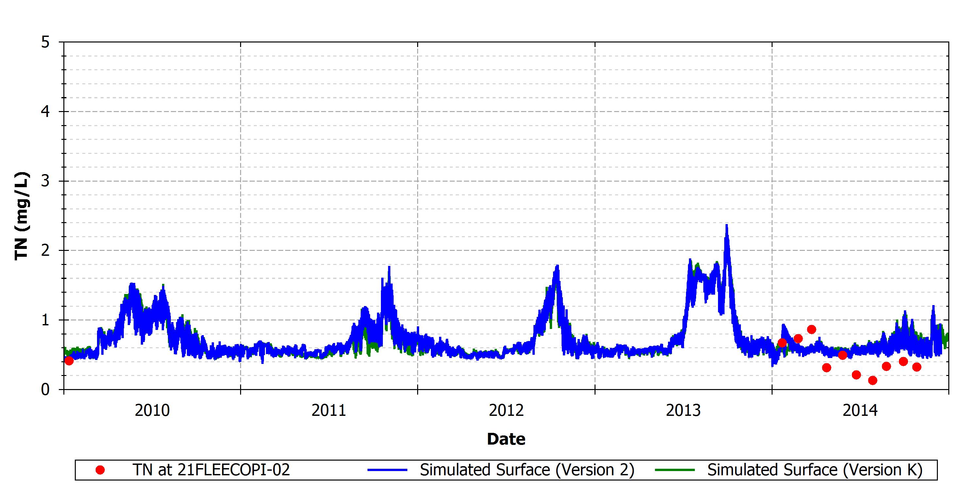Click the TN (mg/L) axis title
980x490 pixels.
point(22,216)
